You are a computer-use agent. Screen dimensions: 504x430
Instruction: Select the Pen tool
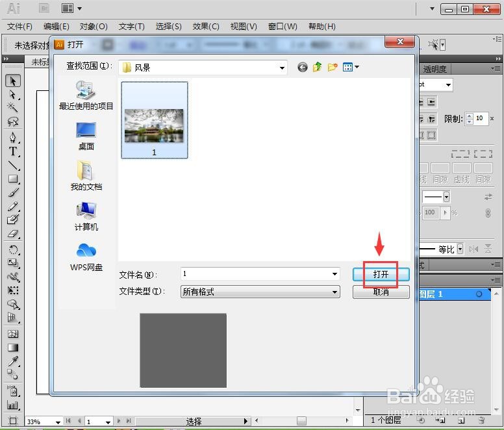pyautogui.click(x=13, y=138)
